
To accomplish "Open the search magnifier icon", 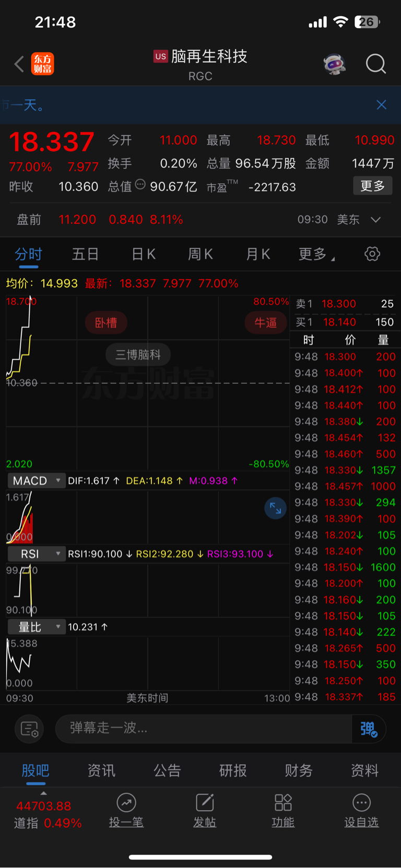I will click(x=376, y=64).
